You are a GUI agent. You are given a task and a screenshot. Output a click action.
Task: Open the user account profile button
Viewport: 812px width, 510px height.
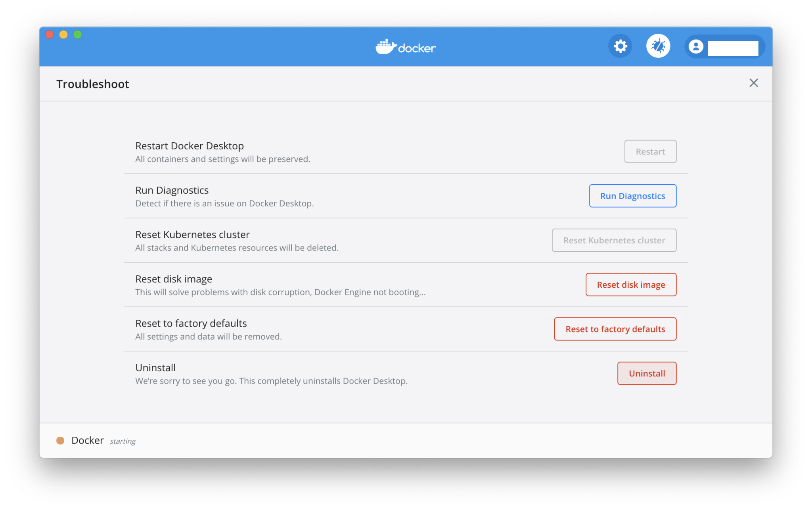click(724, 47)
